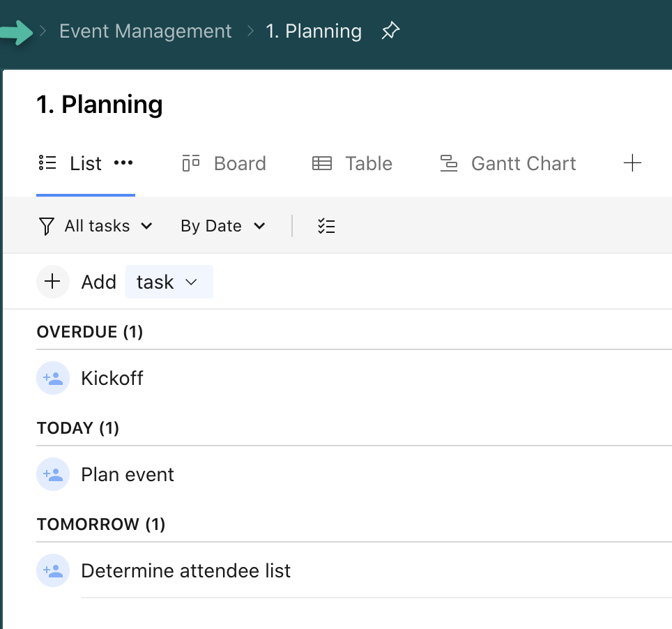Pin the 1. Planning folder

click(x=390, y=31)
